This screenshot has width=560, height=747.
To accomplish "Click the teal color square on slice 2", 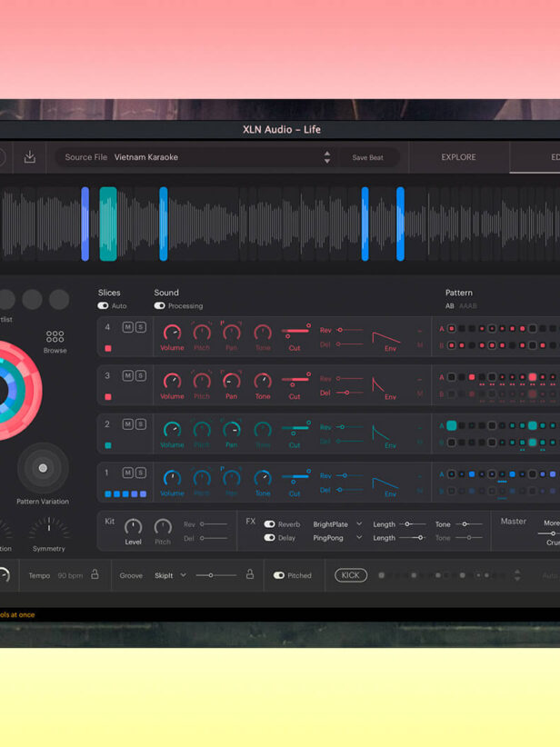I will tap(108, 445).
